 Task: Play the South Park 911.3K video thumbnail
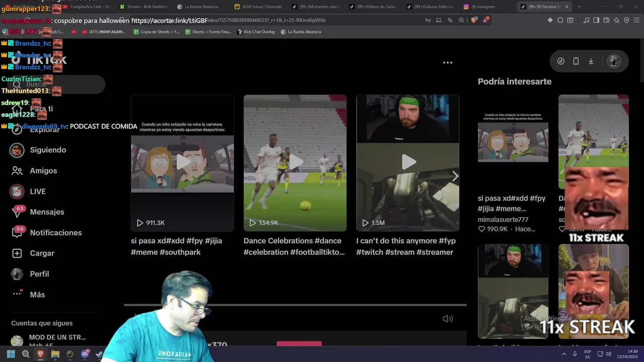[x=182, y=163]
